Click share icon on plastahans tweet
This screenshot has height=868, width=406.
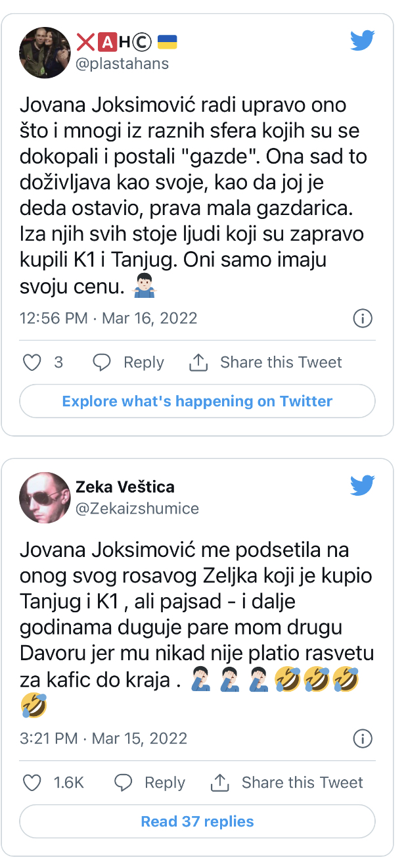coord(198,362)
